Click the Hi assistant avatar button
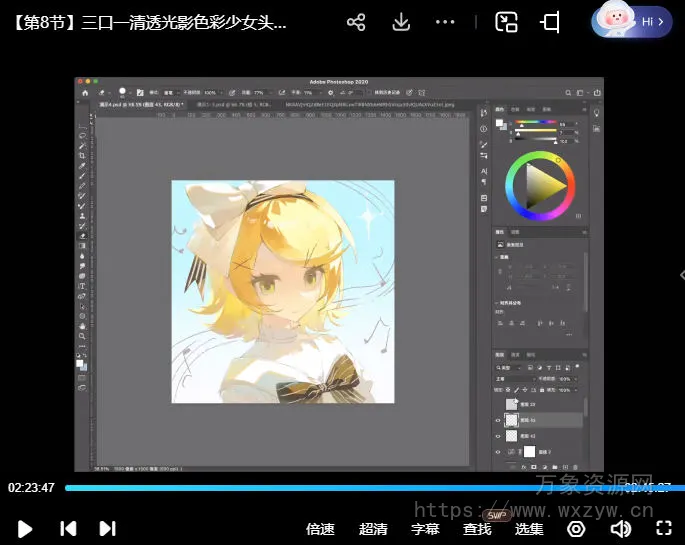The height and width of the screenshot is (545, 685). [x=630, y=21]
